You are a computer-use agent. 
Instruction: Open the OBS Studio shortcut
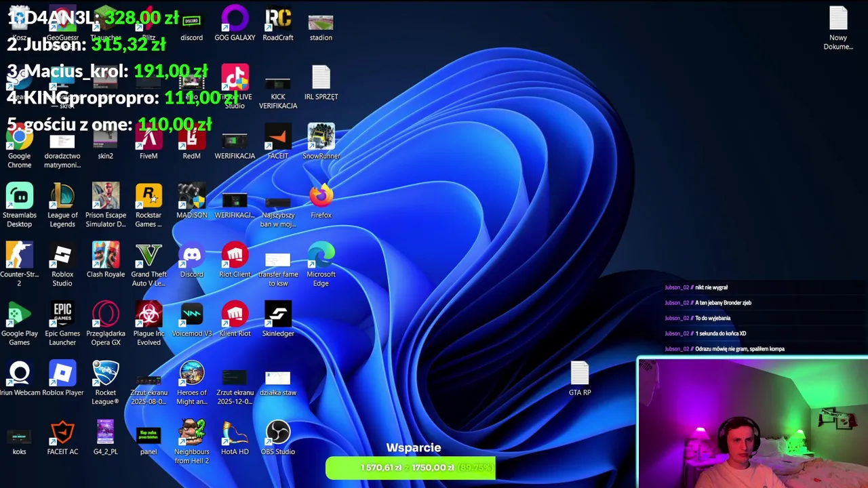click(278, 438)
